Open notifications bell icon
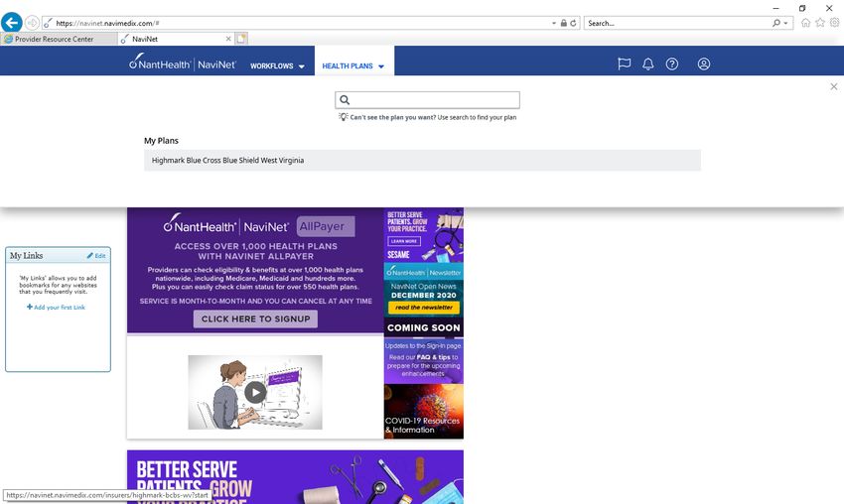Image resolution: width=844 pixels, height=504 pixels. tap(648, 64)
